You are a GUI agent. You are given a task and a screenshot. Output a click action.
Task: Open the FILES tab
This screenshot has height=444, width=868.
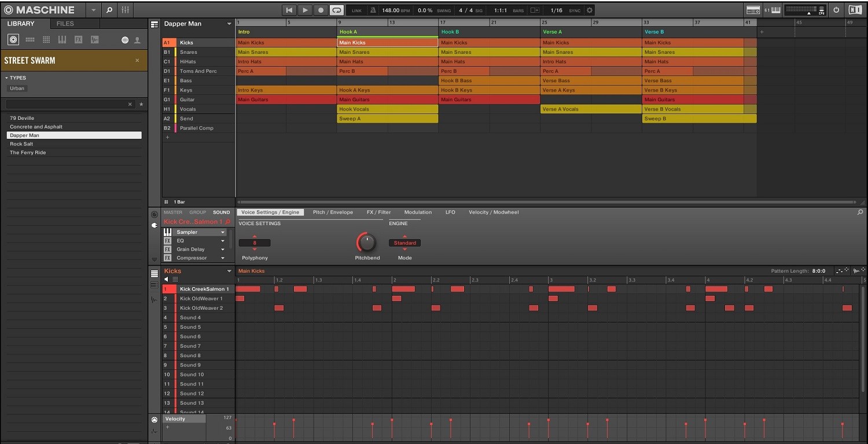click(65, 24)
